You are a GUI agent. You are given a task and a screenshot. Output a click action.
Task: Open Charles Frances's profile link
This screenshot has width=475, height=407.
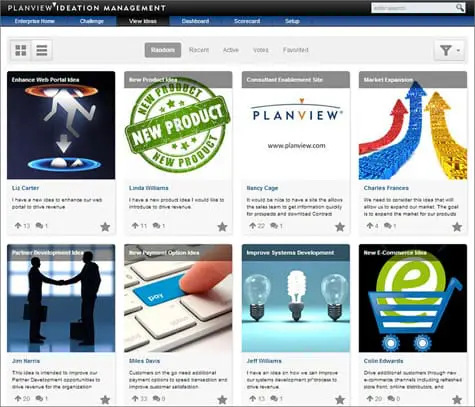click(x=386, y=188)
